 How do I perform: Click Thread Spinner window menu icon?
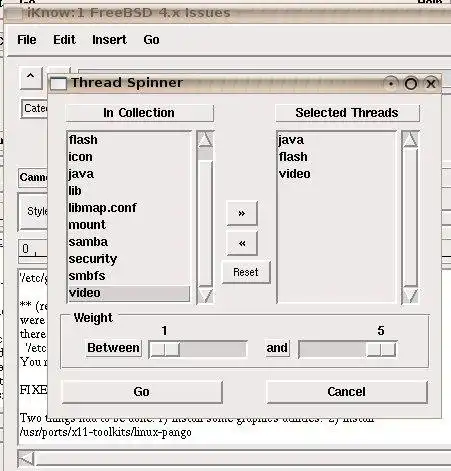58,83
